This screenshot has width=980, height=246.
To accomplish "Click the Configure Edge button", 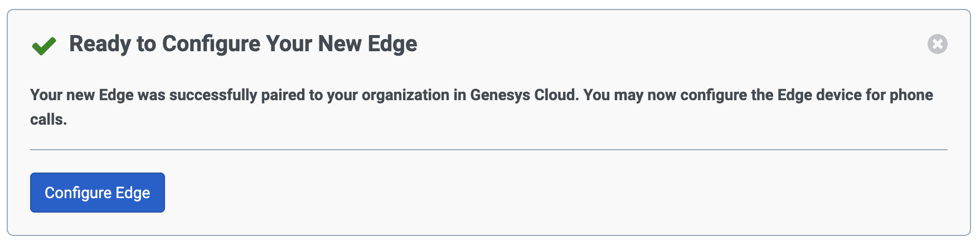I will 97,193.
